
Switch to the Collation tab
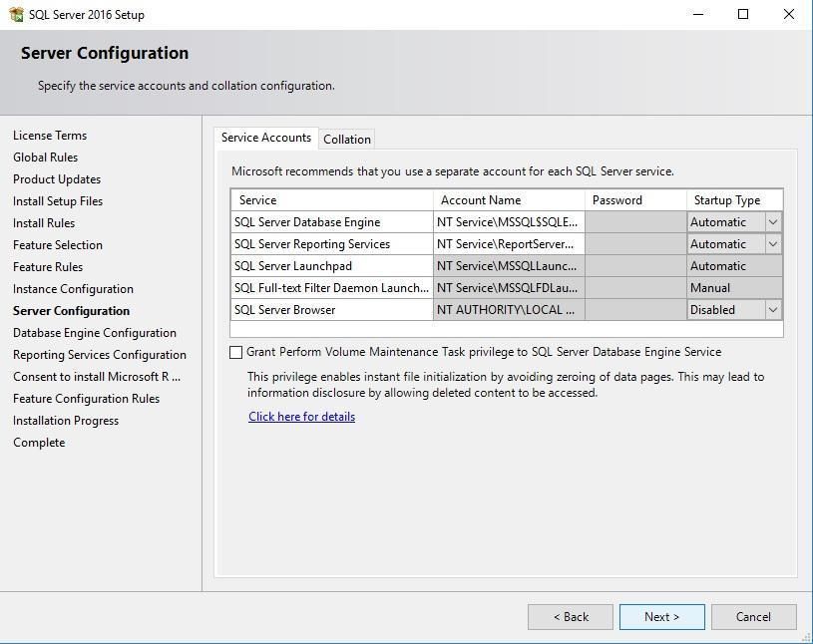coord(347,140)
